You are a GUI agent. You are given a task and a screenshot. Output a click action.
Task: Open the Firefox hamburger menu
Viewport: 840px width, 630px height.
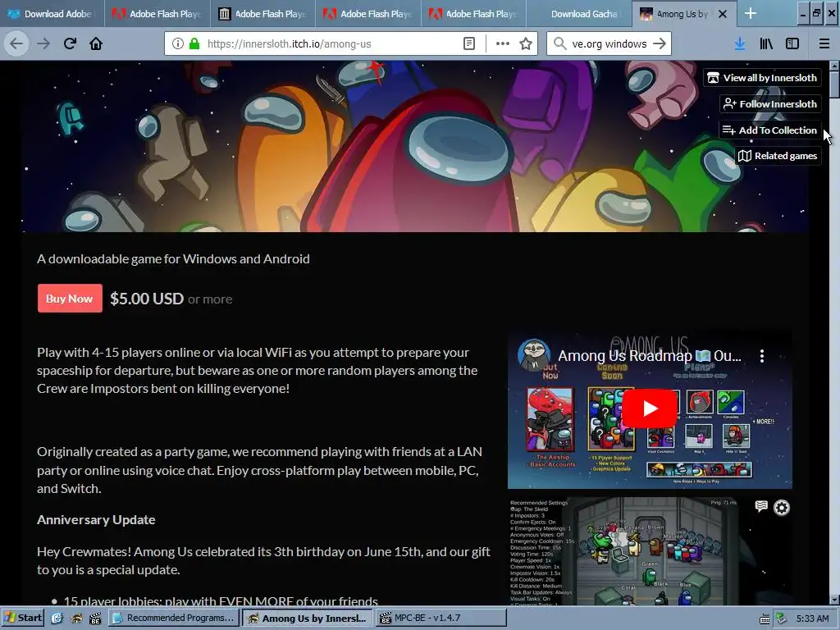coord(824,44)
